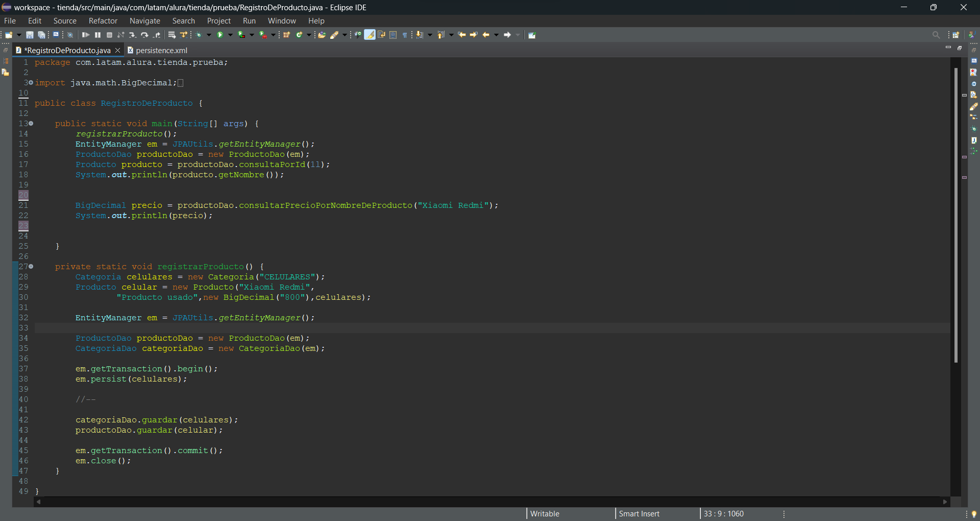The height and width of the screenshot is (521, 980).
Task: Open the Navigate menu
Action: click(x=145, y=21)
